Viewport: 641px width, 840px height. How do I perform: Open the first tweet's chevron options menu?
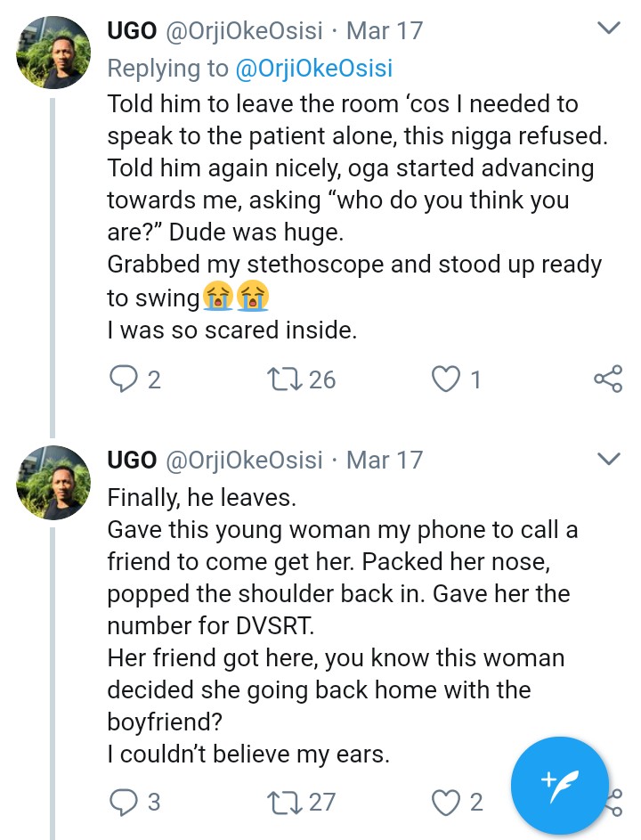click(x=608, y=30)
